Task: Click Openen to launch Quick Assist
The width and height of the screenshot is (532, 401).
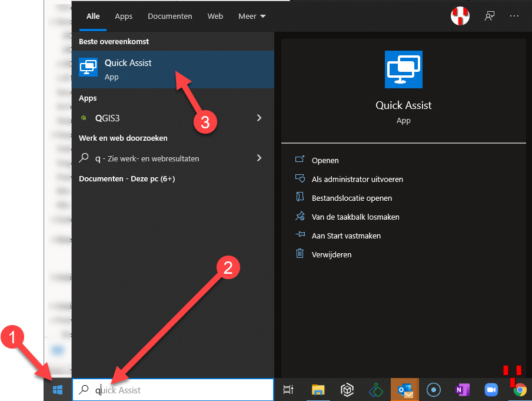Action: click(x=325, y=160)
